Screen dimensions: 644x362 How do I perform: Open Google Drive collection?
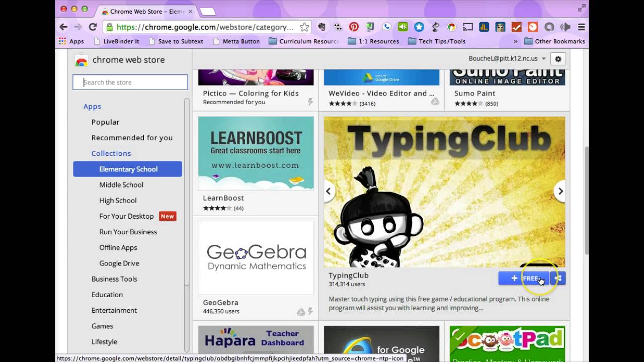[119, 263]
